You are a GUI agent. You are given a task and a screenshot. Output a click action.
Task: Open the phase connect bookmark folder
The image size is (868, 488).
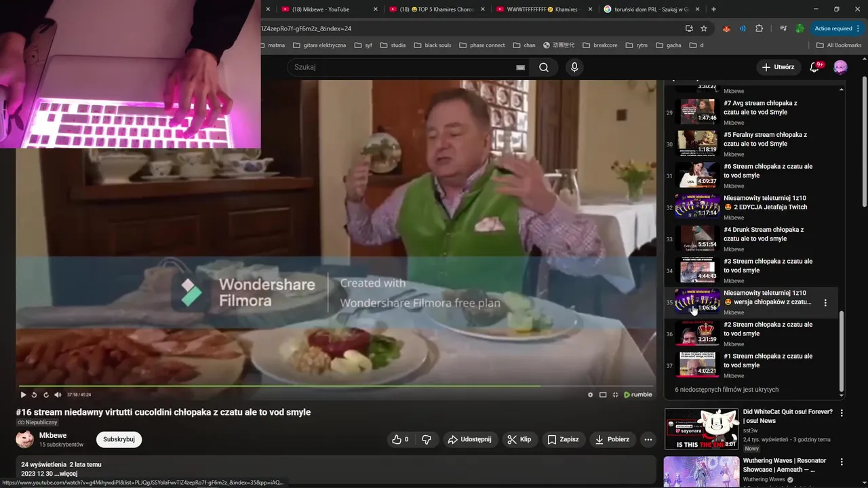click(481, 45)
